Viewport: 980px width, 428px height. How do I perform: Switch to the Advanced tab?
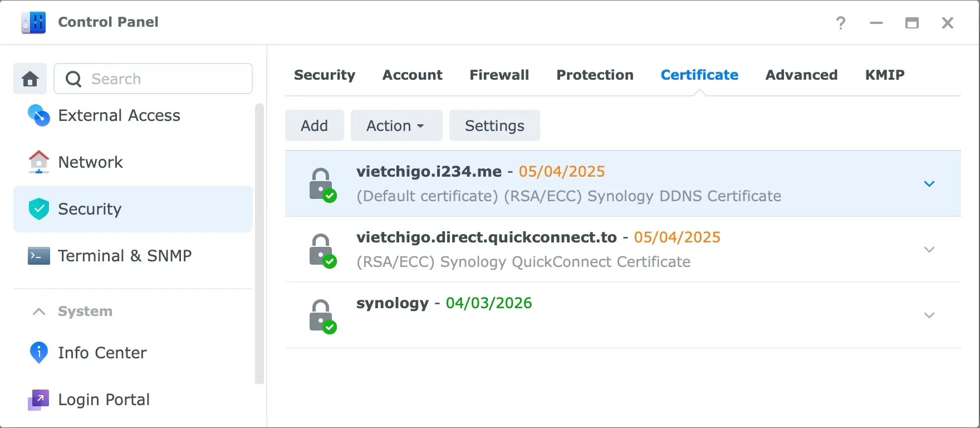[801, 75]
